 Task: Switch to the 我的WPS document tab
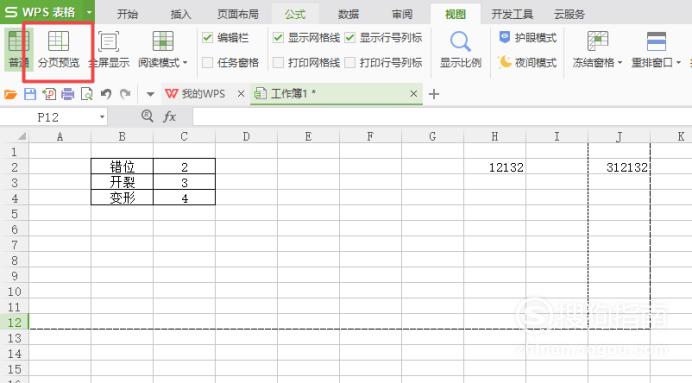click(196, 94)
